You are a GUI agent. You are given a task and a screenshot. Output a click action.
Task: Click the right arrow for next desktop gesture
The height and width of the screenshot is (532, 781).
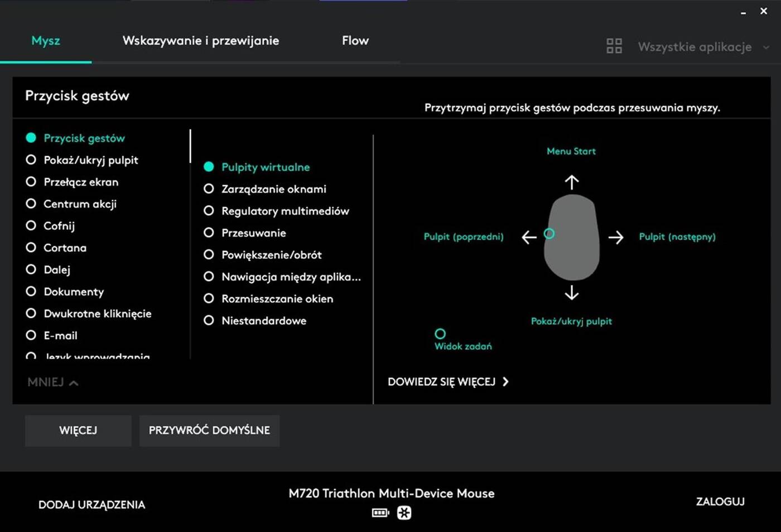[x=616, y=237]
